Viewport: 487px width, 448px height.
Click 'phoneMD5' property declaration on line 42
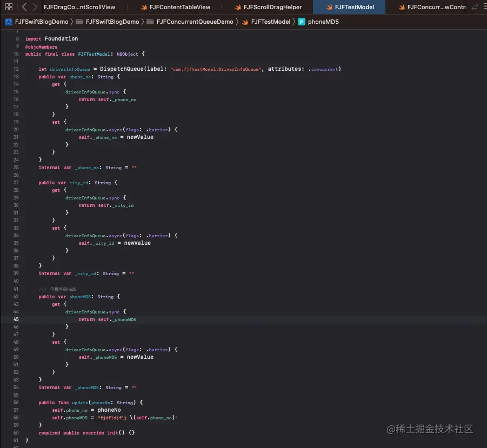(x=80, y=297)
